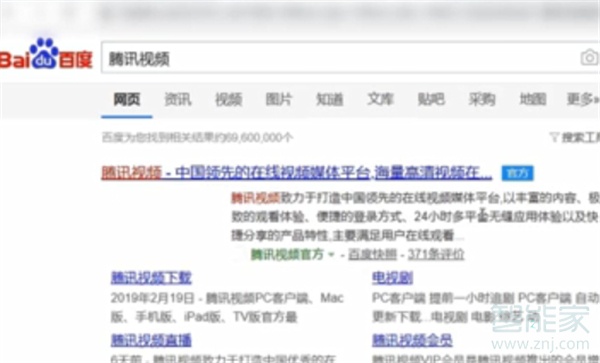This screenshot has width=600, height=363.
Task: Open the Baidu logo homepage link
Action: 46,54
